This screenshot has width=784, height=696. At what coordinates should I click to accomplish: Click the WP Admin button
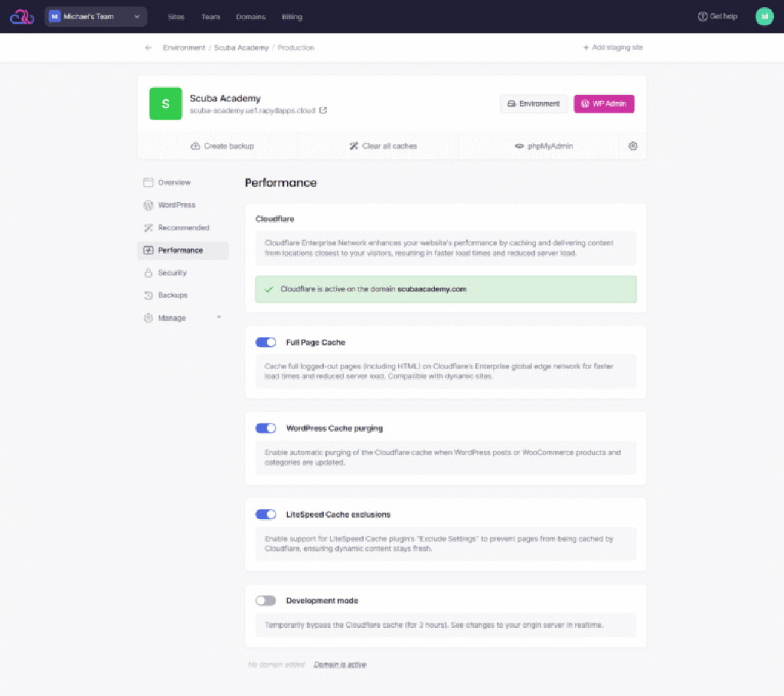click(x=604, y=103)
